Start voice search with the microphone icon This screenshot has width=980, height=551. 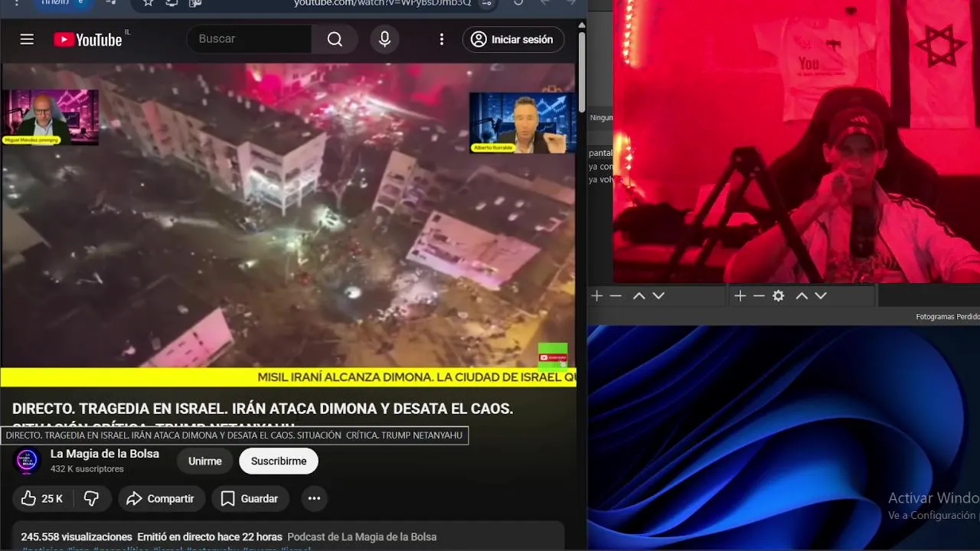tap(385, 39)
